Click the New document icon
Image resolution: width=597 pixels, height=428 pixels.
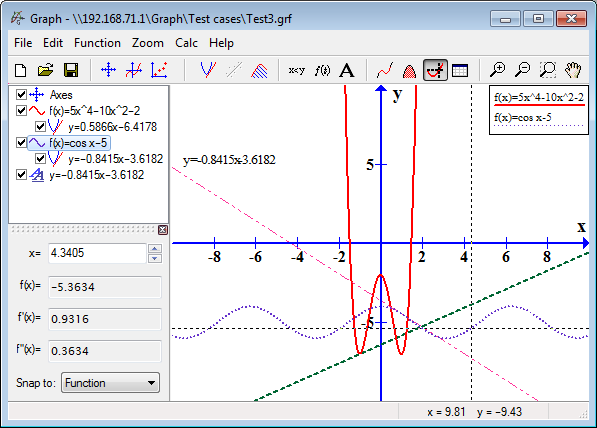(x=21, y=70)
